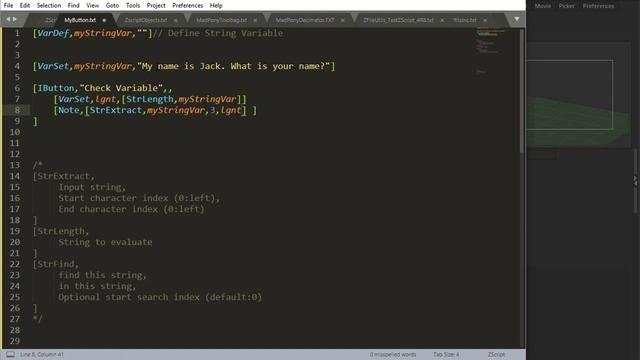Click Line 8, Column 41 status text
The image size is (640, 360).
pyautogui.click(x=42, y=354)
